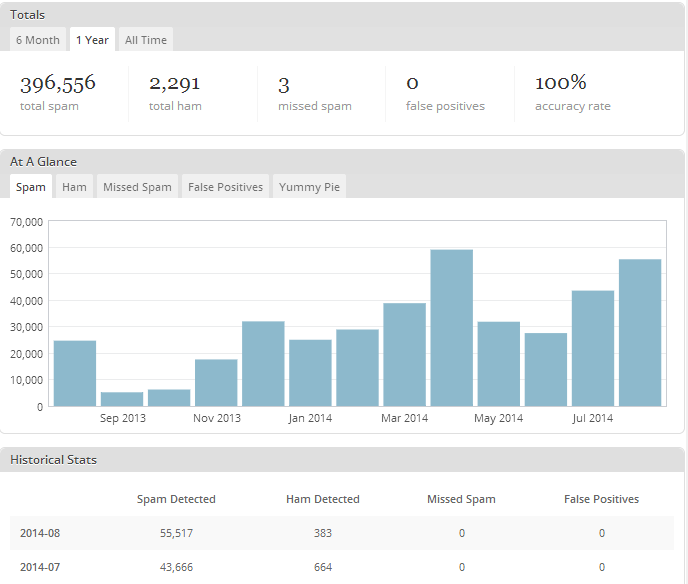The height and width of the screenshot is (584, 688).
Task: Open the All Time totals tab
Action: coord(146,40)
